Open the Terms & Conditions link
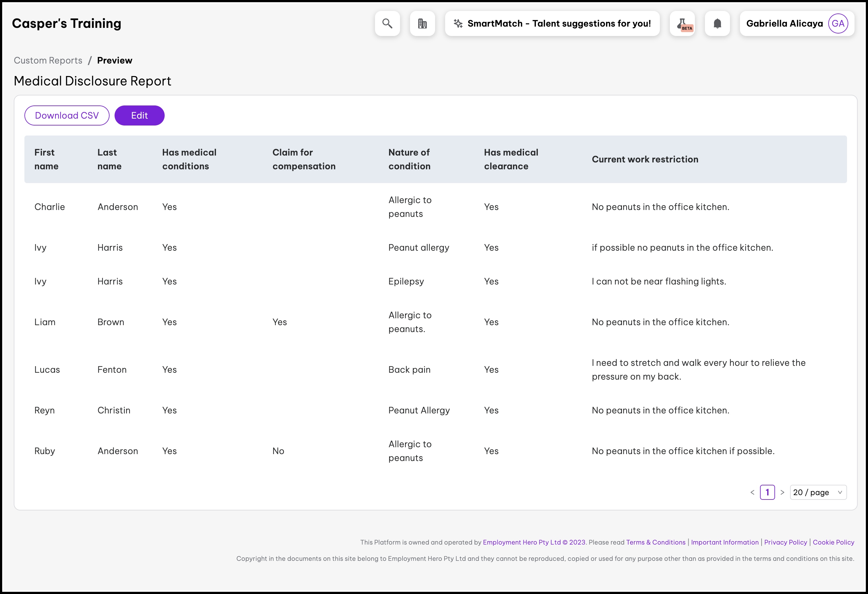This screenshot has height=594, width=868. coord(655,542)
